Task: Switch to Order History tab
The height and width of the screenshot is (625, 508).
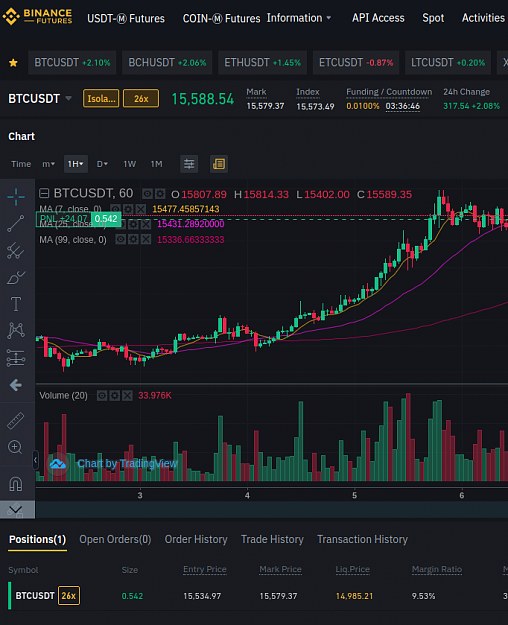Action: 196,539
